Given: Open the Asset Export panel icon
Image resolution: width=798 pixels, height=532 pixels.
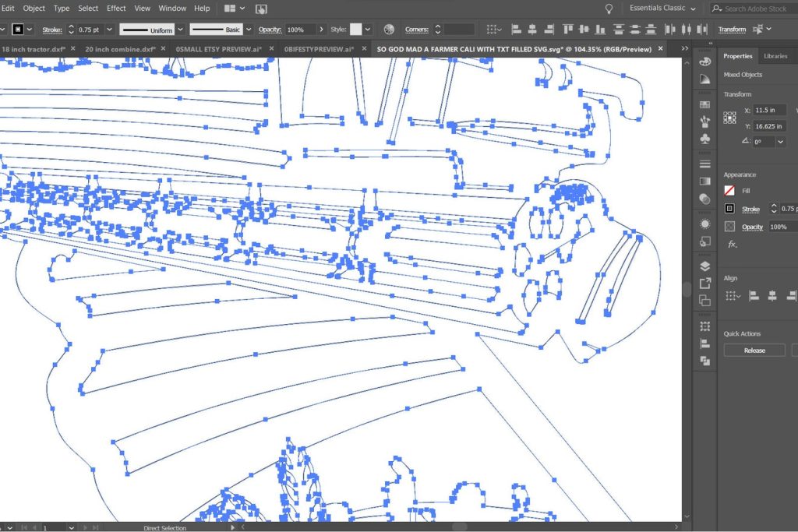Looking at the screenshot, I should pyautogui.click(x=704, y=284).
